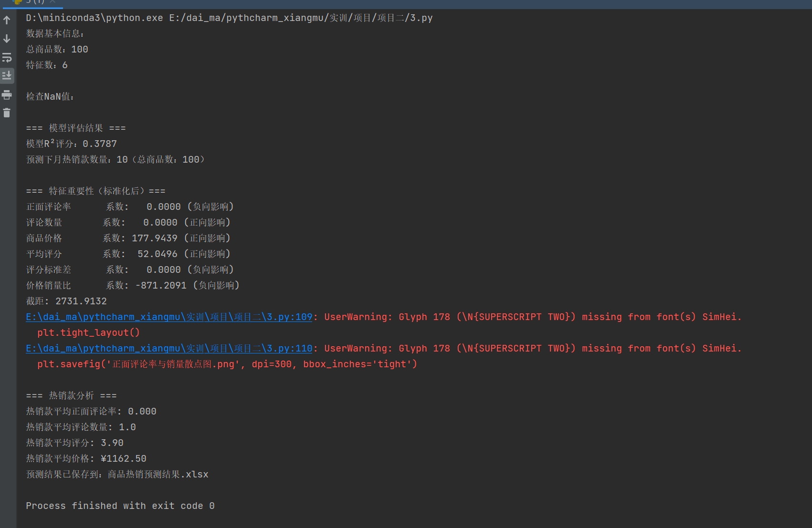Click the '总商品数: 100' line

[x=57, y=49]
